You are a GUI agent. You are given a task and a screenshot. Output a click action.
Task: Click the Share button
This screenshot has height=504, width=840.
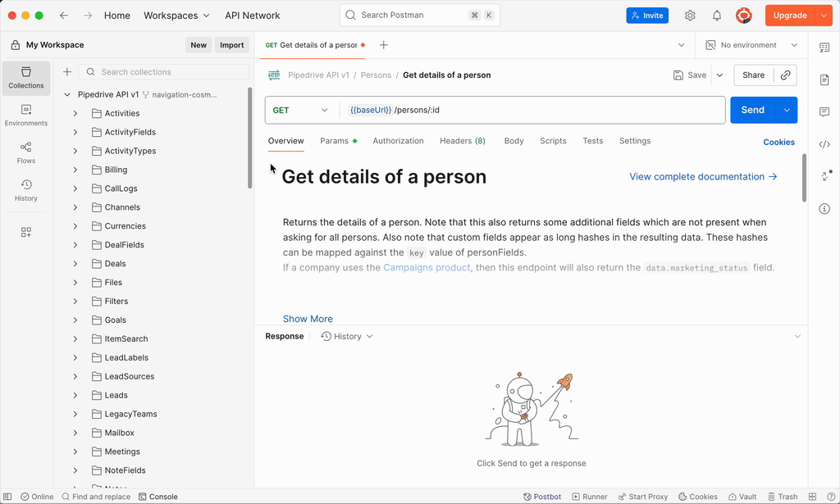coord(753,75)
